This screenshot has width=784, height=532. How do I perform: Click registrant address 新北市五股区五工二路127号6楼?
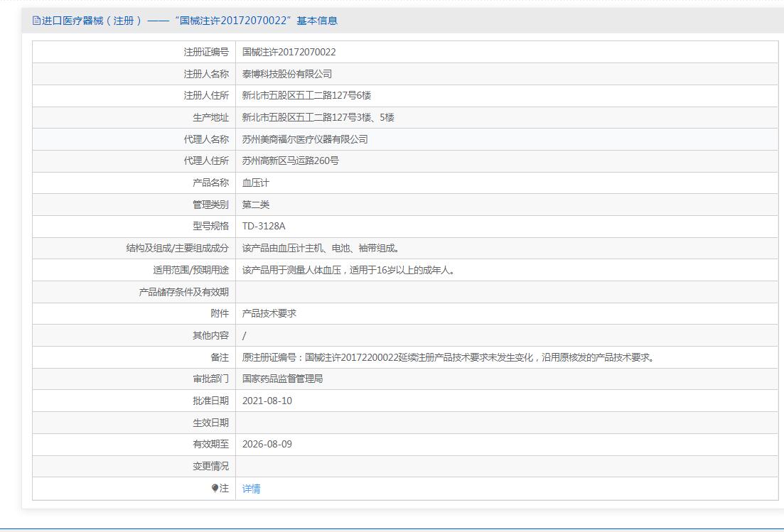[306, 95]
